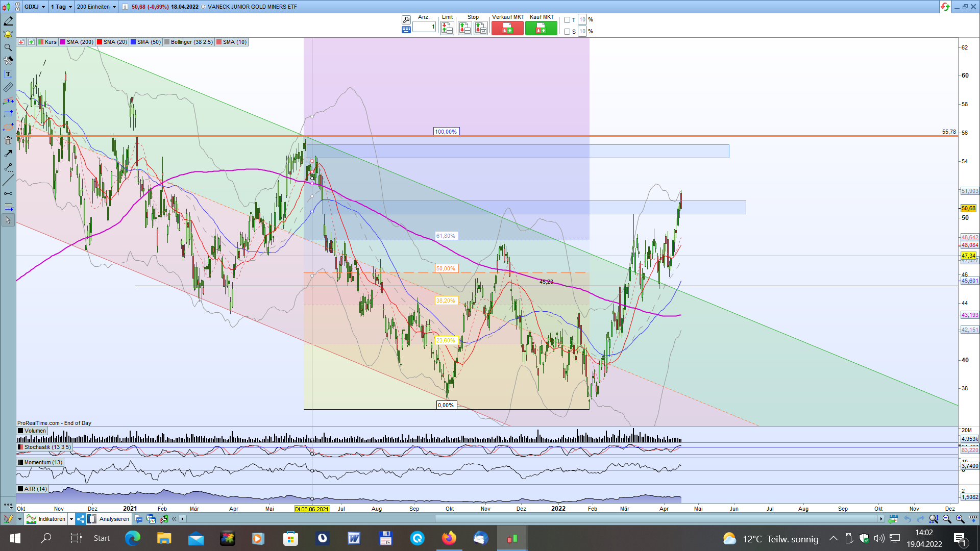
Task: Open trading settings wrench icon
Action: pyautogui.click(x=406, y=20)
